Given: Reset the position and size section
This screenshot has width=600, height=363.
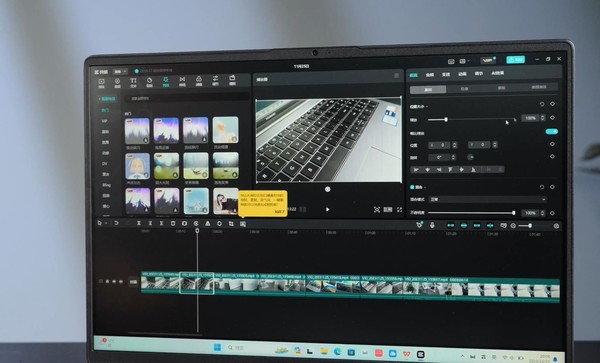Looking at the screenshot, I should [542, 104].
